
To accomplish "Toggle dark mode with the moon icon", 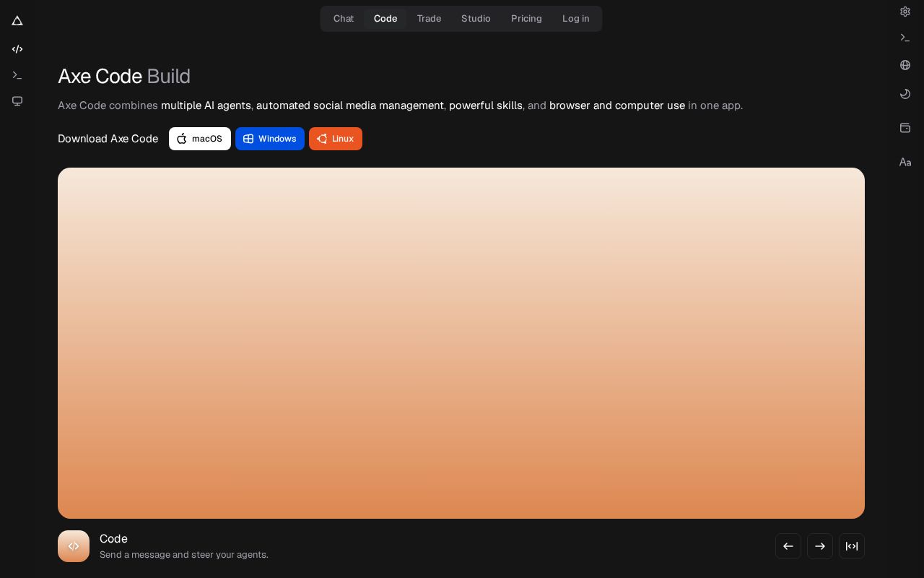I will click(x=905, y=94).
